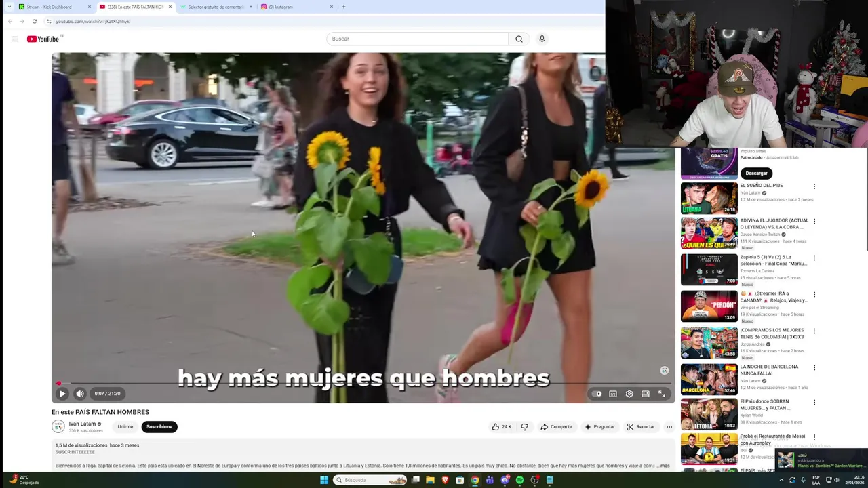The width and height of the screenshot is (868, 488).
Task: Dislike the video with thumbs down
Action: [524, 427]
